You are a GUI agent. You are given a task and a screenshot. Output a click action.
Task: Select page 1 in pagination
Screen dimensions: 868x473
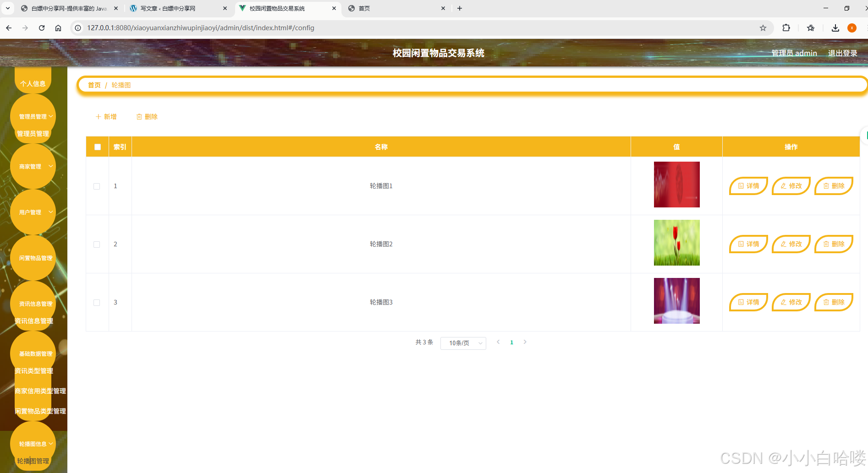[x=511, y=343]
